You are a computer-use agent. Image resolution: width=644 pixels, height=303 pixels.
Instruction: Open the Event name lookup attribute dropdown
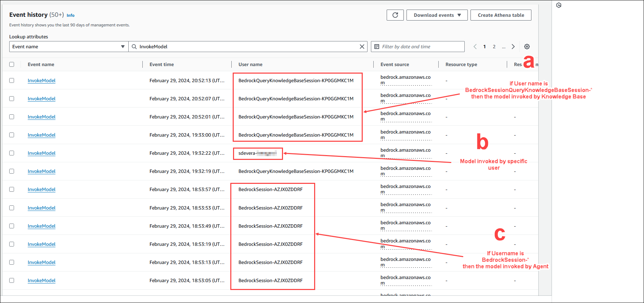[69, 47]
